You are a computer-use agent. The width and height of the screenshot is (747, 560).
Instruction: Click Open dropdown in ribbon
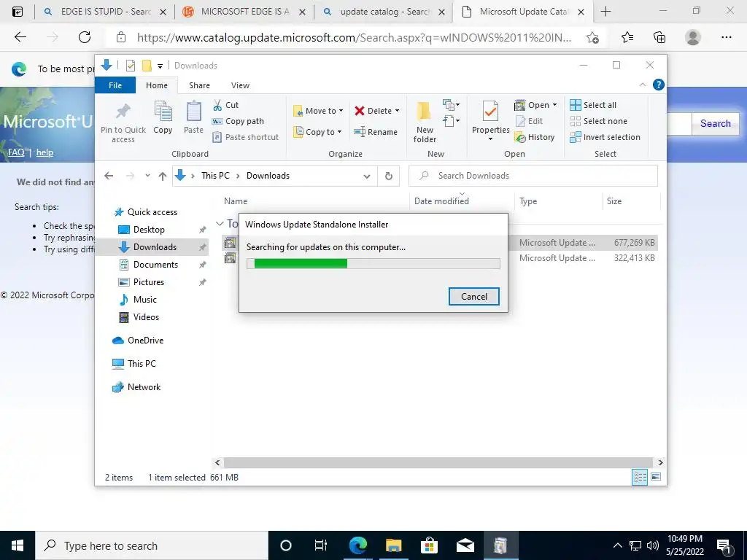tap(535, 105)
